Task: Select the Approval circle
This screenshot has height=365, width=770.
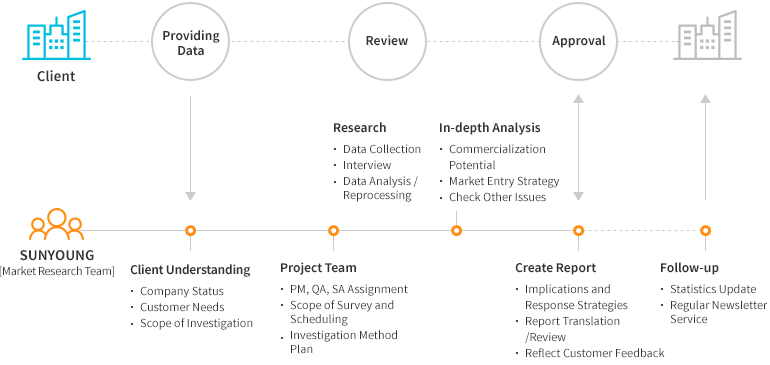Action: tap(578, 42)
